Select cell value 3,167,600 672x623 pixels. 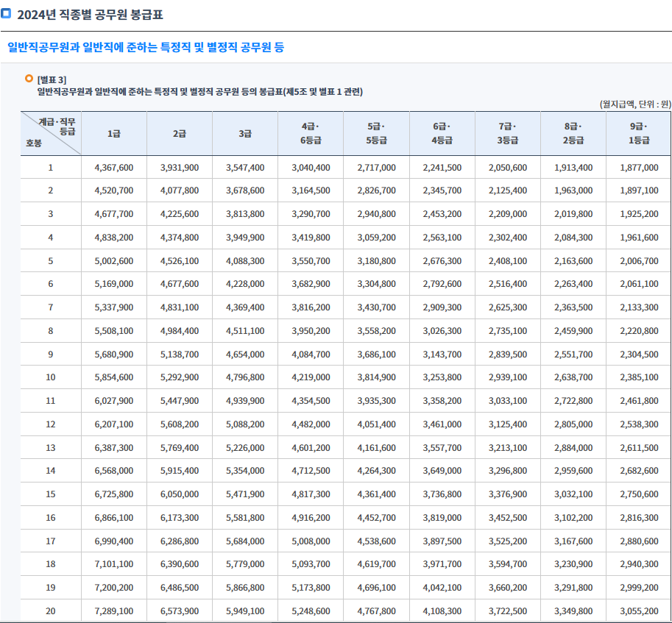(x=573, y=541)
